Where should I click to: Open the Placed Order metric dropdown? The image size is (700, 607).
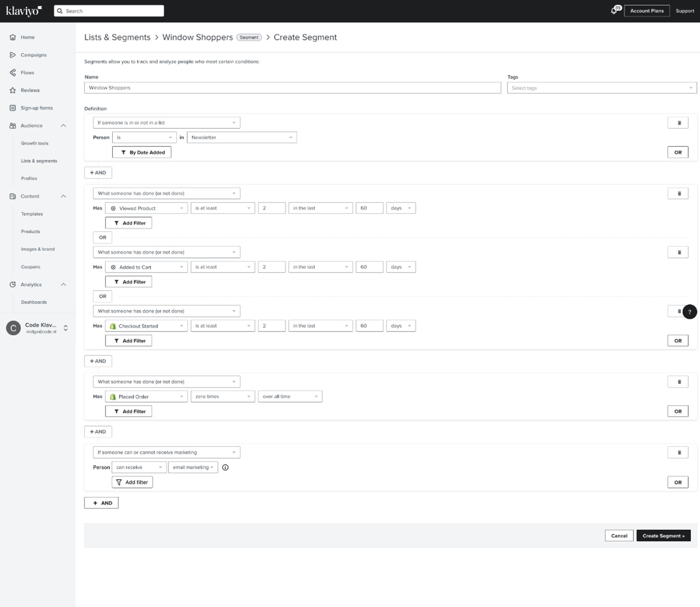(146, 397)
